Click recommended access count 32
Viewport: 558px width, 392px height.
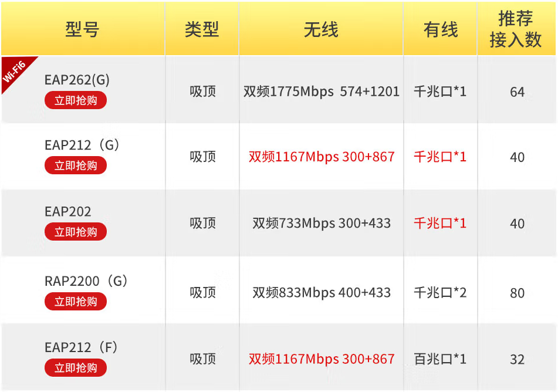[x=517, y=360]
